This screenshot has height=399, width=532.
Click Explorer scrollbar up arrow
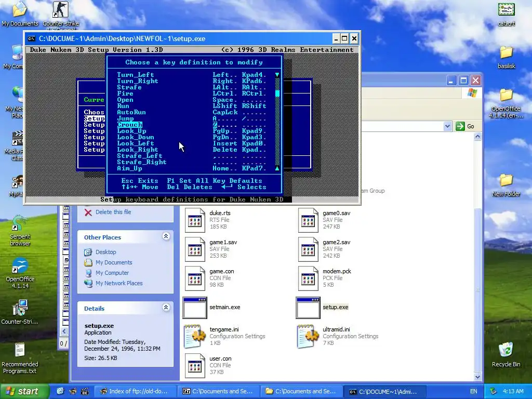tap(477, 137)
